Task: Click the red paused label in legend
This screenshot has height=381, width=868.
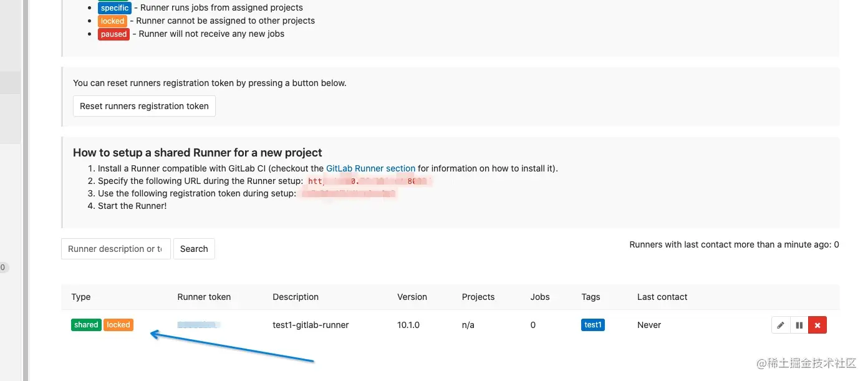Action: (113, 34)
